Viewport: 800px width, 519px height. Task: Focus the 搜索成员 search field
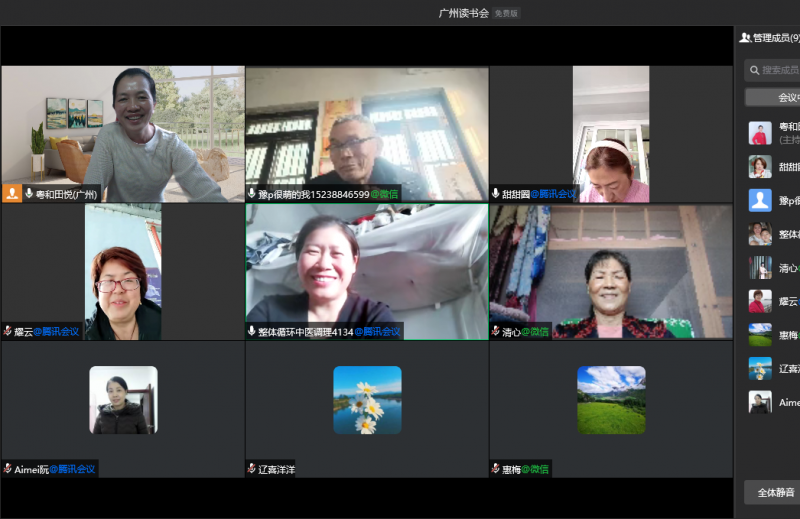[781, 70]
